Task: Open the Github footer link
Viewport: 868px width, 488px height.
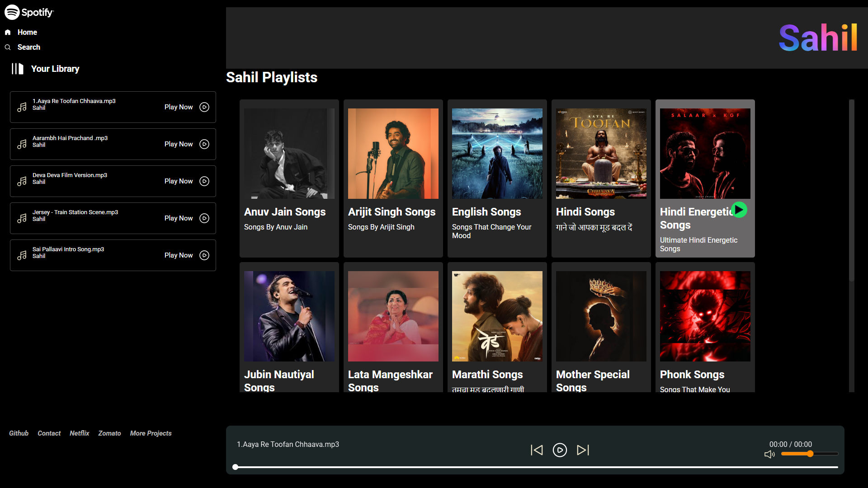Action: point(19,433)
